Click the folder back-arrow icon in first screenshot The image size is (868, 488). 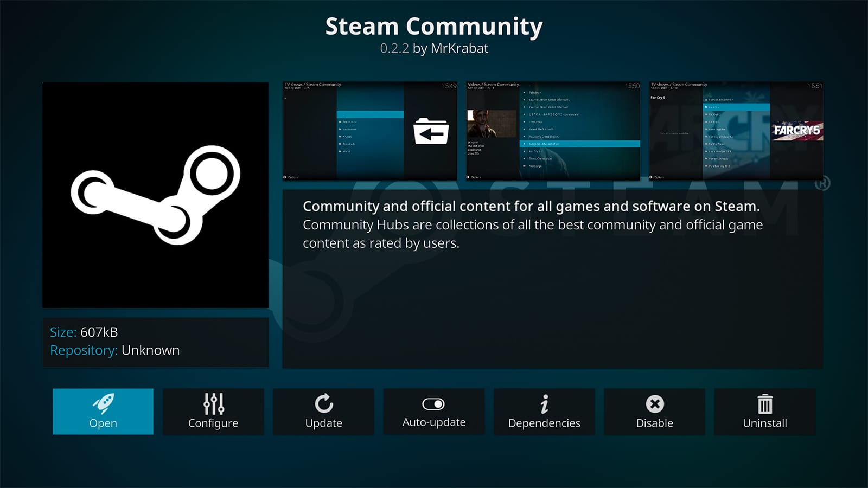pyautogui.click(x=431, y=131)
